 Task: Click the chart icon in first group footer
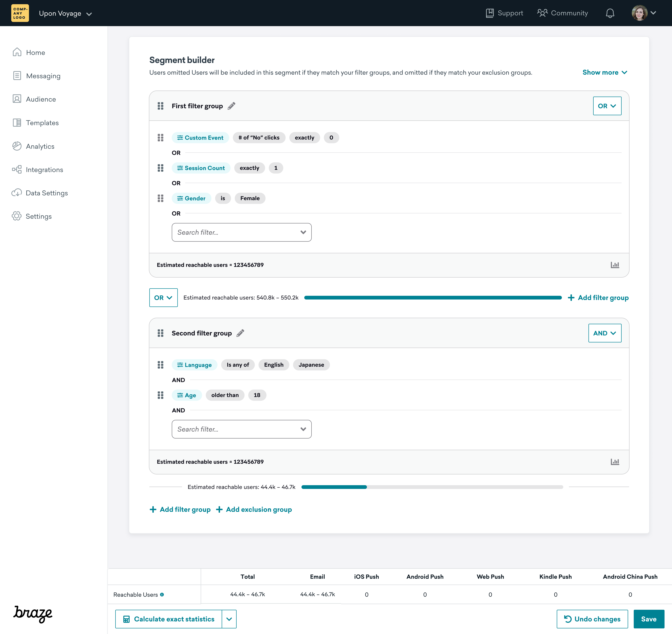(615, 265)
